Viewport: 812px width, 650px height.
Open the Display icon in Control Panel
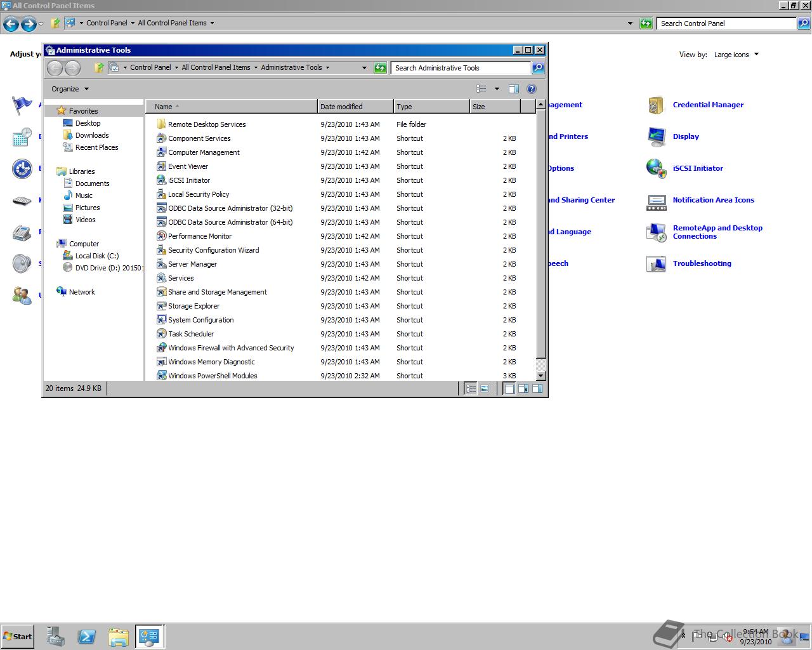pyautogui.click(x=656, y=136)
